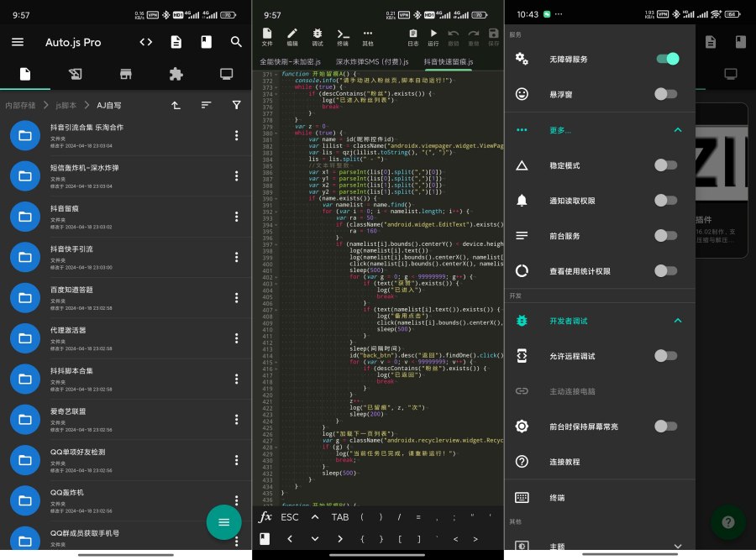The width and height of the screenshot is (756, 560).
Task: Enable the 悬浮窗 floating window toggle
Action: [666, 95]
